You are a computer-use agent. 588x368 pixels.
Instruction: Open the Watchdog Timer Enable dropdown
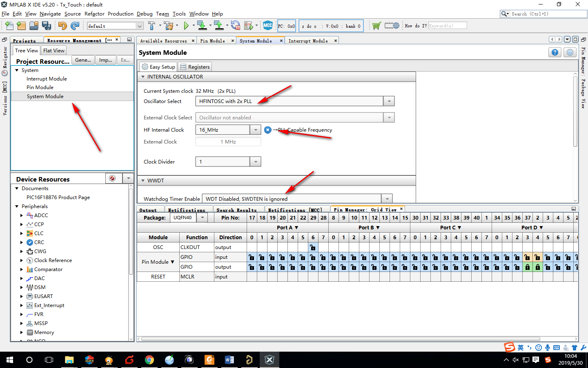click(387, 199)
